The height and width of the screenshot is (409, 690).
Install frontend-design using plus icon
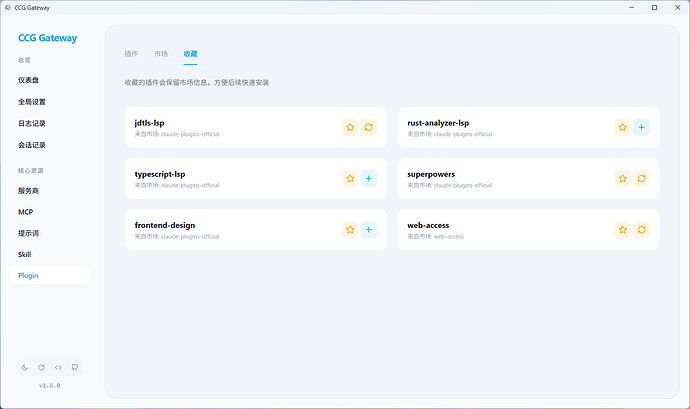(369, 229)
